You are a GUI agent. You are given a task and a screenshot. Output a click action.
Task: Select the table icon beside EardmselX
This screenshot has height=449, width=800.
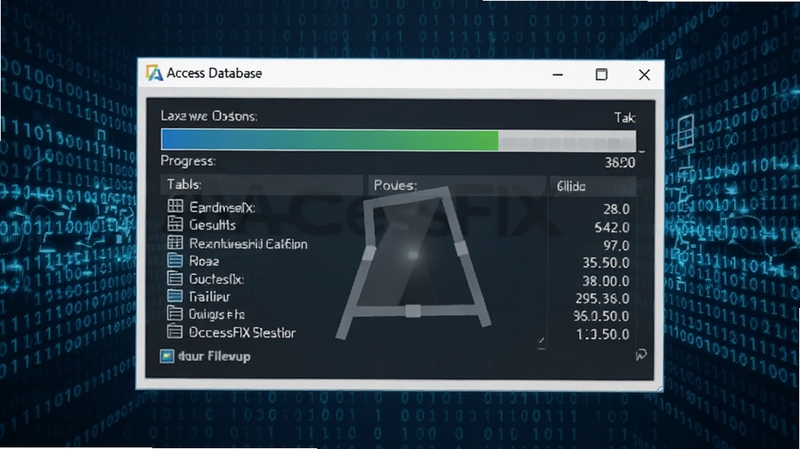click(x=175, y=206)
